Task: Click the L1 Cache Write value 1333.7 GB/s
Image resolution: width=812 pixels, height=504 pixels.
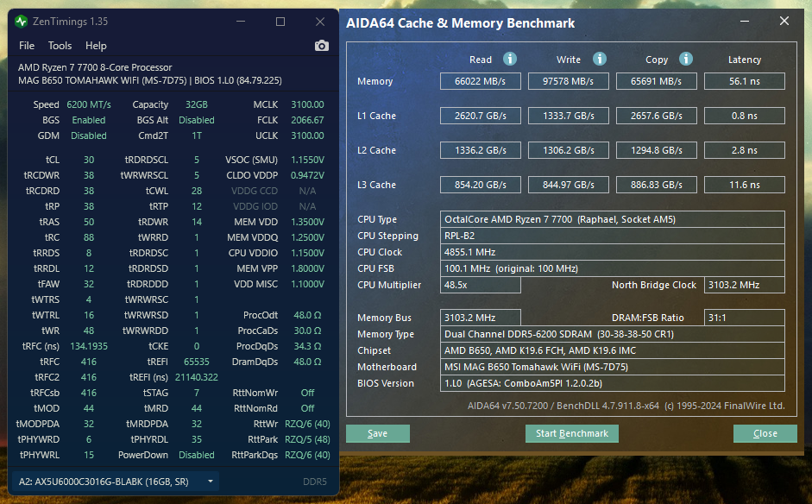Action: [569, 116]
